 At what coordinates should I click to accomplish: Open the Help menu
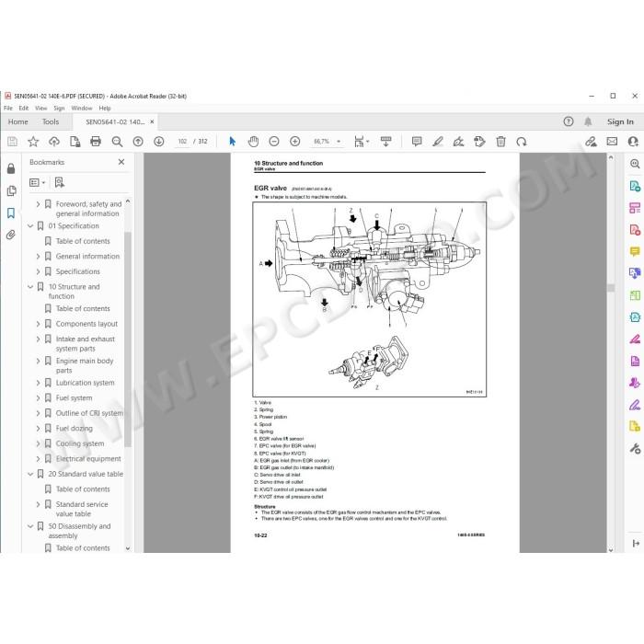click(105, 108)
